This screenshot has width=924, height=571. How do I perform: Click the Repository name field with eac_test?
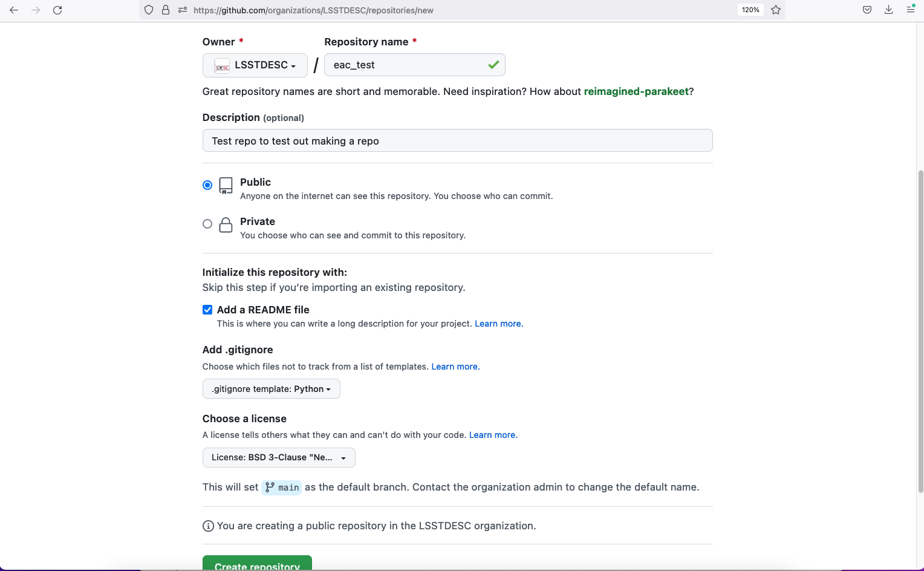(x=415, y=65)
